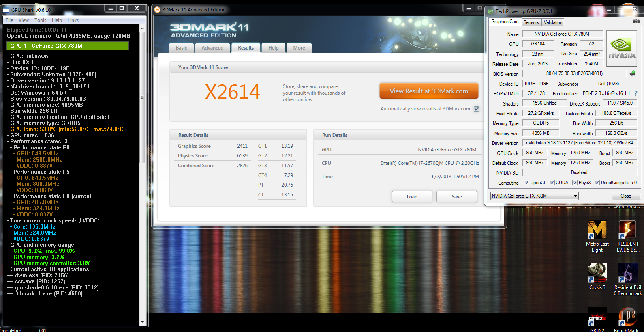This screenshot has width=644, height=332.
Task: Open the View menu in GPU Shark
Action: 24,20
